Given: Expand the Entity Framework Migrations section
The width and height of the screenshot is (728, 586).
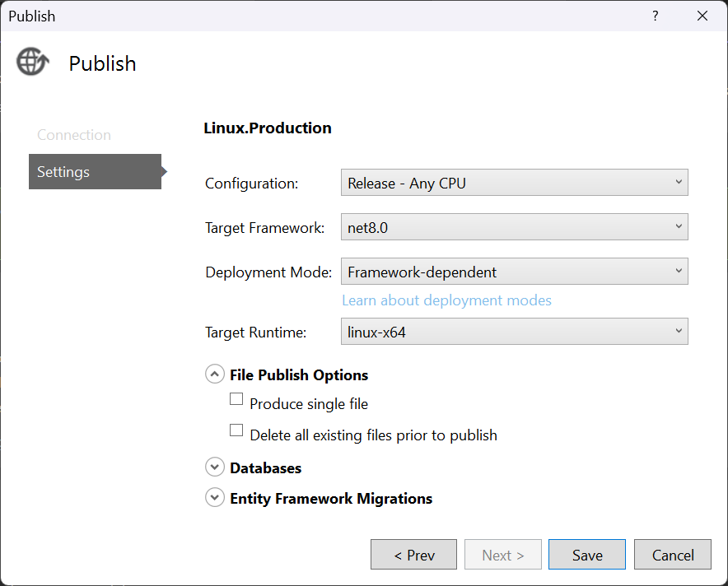Looking at the screenshot, I should 215,498.
